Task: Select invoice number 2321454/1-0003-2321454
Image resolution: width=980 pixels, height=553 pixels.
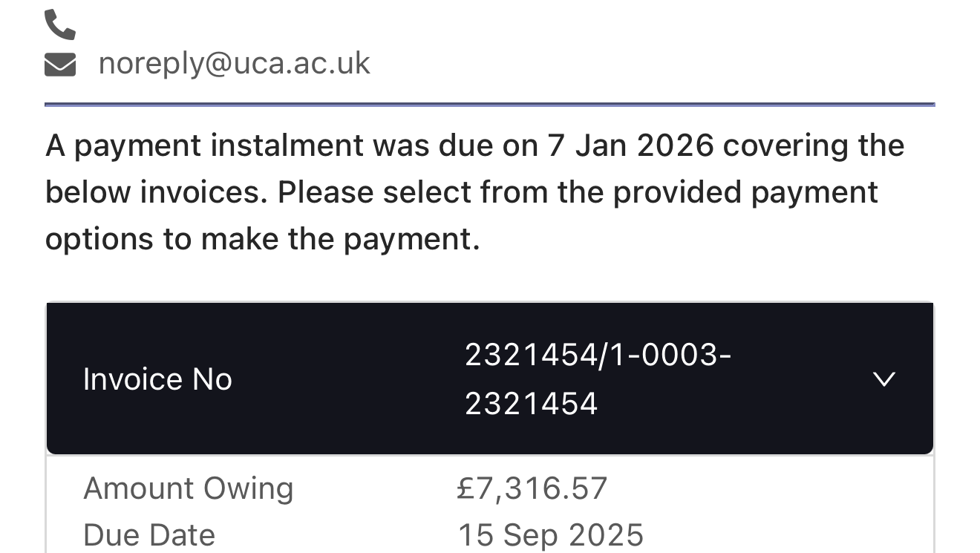Action: (x=598, y=379)
